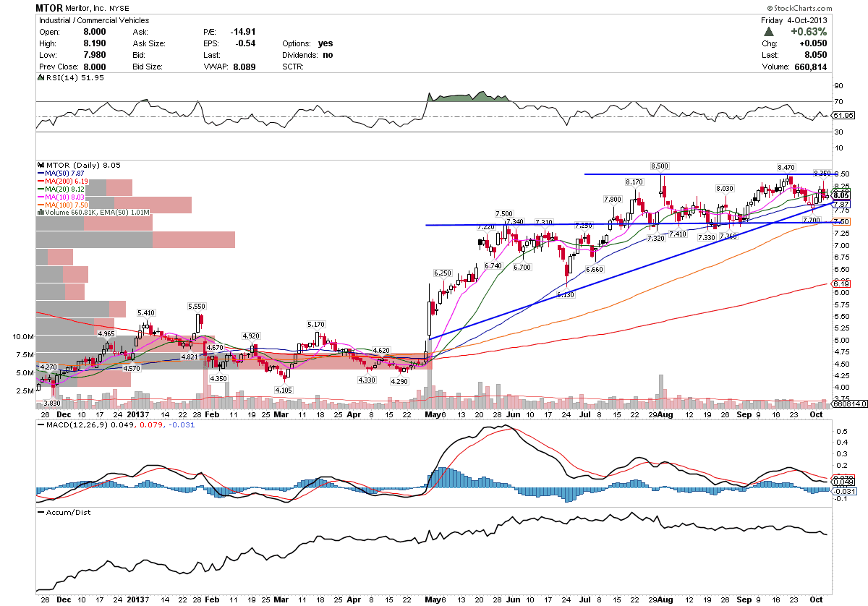Click the 'Volume 660.81K, EMA(50) 1.01M' legend
The width and height of the screenshot is (868, 606).
point(93,213)
